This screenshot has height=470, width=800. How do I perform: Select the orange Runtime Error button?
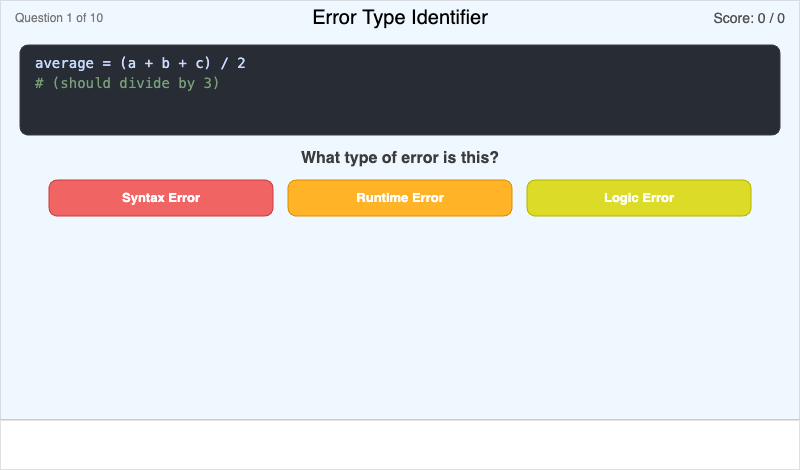[400, 198]
